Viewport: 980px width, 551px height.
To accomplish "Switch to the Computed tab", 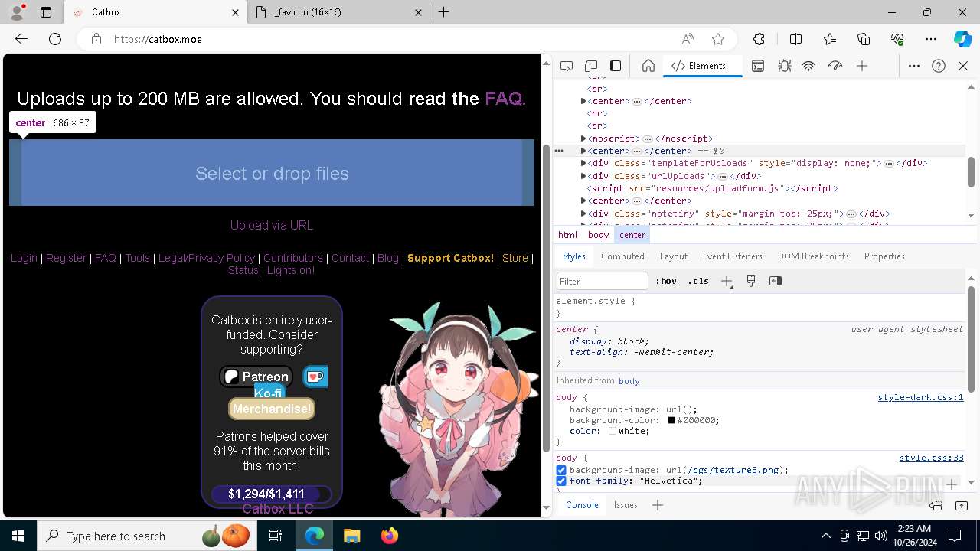I will 622,256.
